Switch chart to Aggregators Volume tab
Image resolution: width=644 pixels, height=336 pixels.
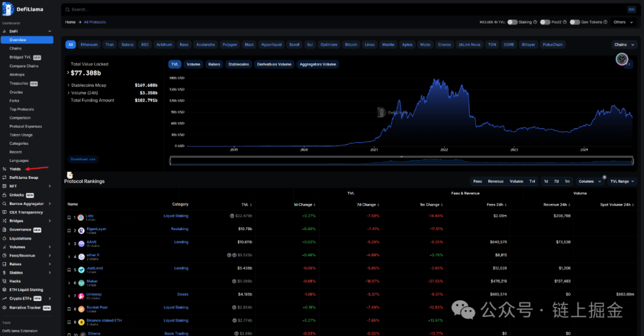318,64
